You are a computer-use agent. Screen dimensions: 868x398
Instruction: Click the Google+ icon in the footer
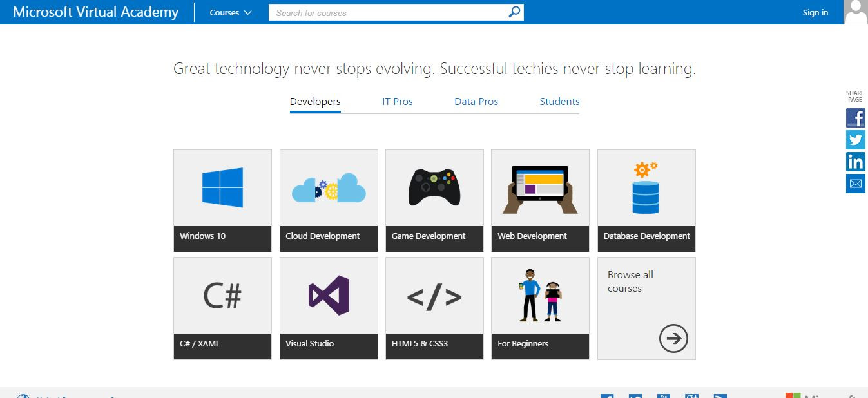tap(691, 397)
